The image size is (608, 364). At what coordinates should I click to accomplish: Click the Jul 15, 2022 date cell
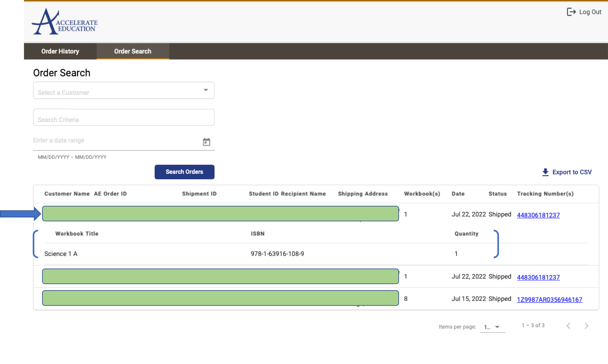click(x=469, y=299)
